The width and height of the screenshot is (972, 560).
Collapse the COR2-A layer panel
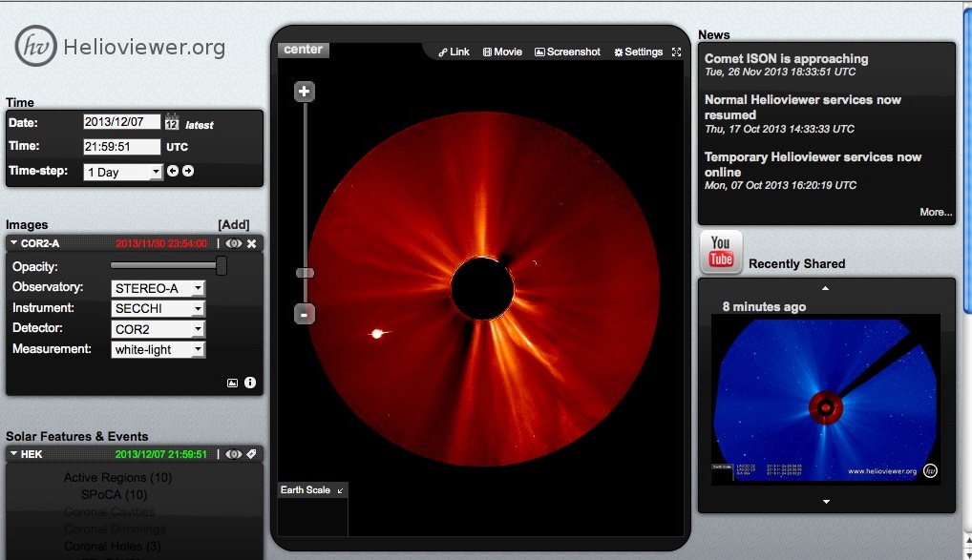14,243
